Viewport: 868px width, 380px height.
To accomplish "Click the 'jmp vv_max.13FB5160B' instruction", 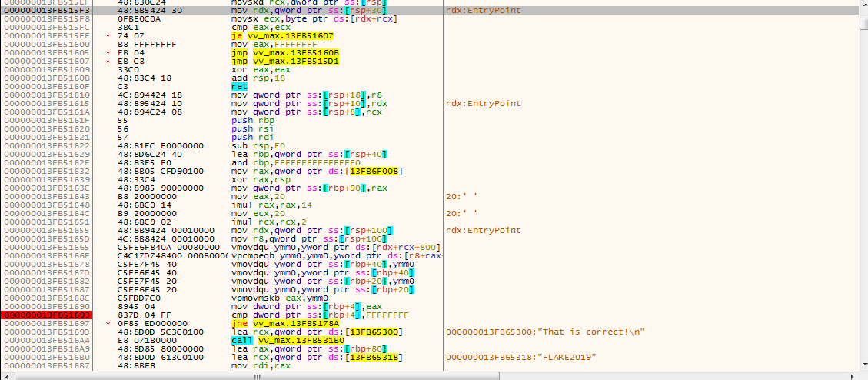I will (x=285, y=52).
